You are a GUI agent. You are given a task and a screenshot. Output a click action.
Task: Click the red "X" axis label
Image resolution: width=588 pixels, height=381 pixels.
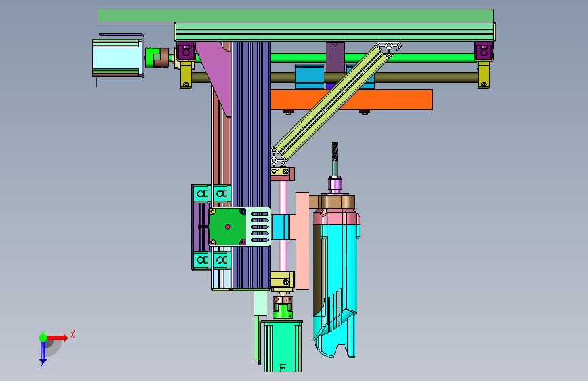pos(73,334)
